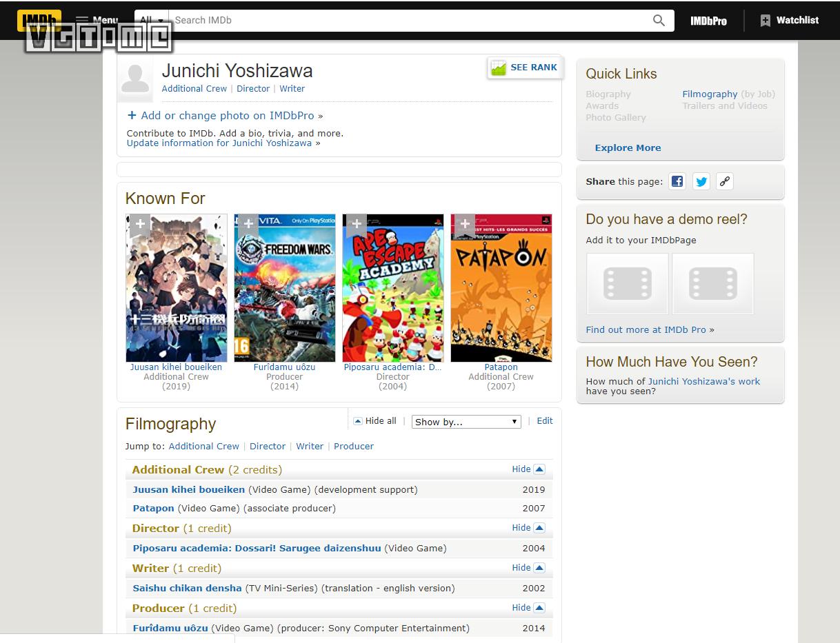Click Additional Crew section heading
Screen dimensions: 840x643
point(207,470)
